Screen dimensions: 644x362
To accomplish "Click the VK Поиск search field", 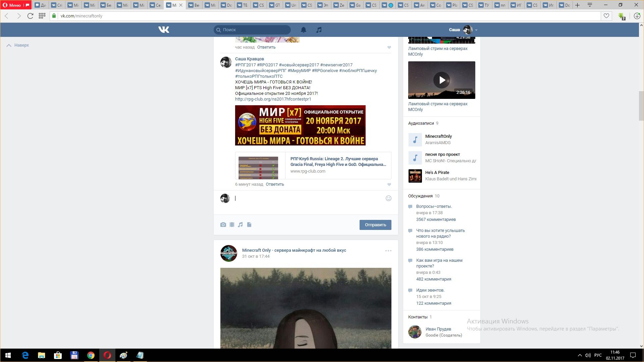I will click(x=252, y=30).
